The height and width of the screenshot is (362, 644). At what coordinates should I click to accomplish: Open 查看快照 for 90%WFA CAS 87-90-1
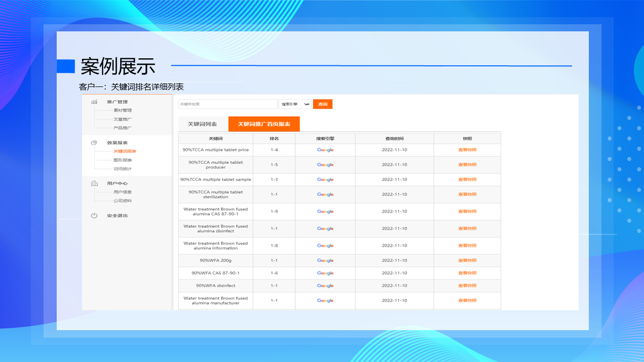[x=467, y=273]
